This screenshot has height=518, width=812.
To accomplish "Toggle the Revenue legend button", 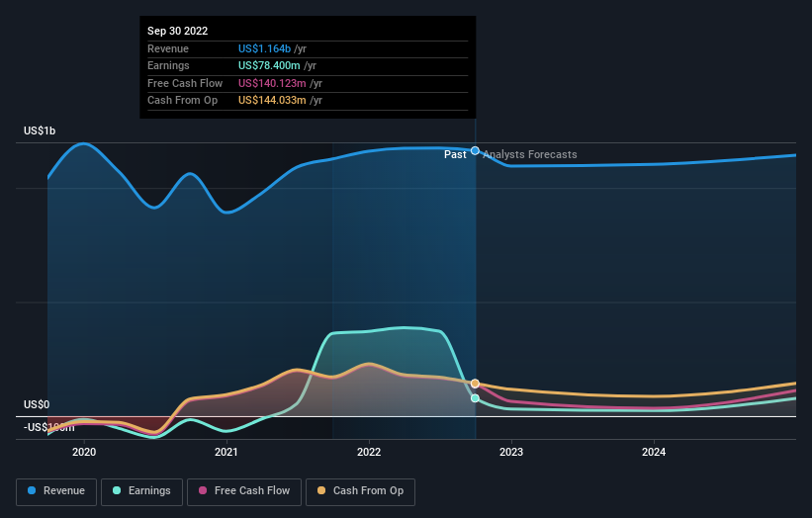I will pyautogui.click(x=56, y=491).
